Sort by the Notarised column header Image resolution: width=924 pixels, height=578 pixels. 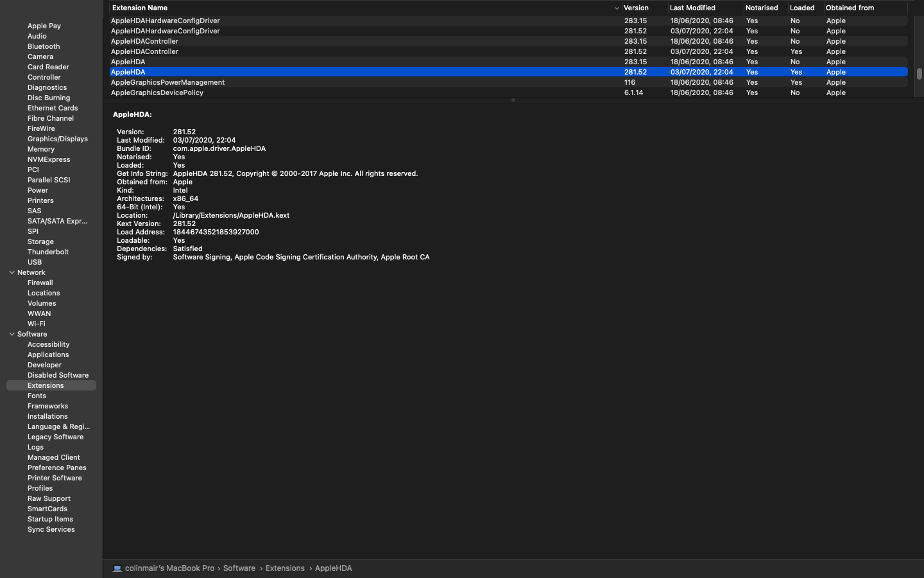766,8
